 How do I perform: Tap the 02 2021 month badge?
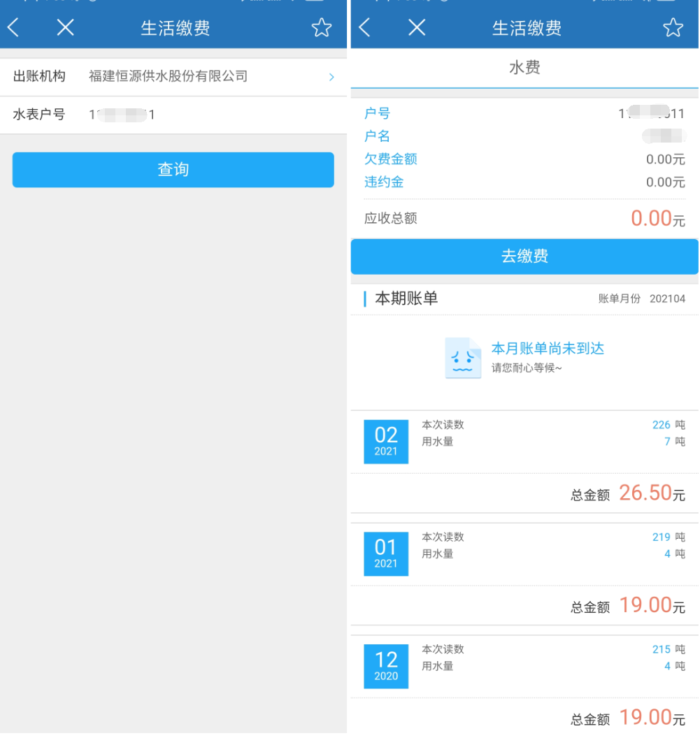[386, 442]
